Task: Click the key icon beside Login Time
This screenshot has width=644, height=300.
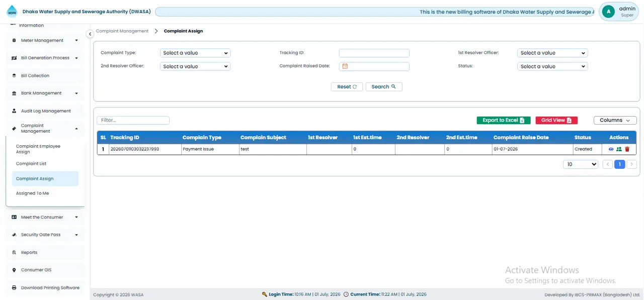Action: [265, 294]
